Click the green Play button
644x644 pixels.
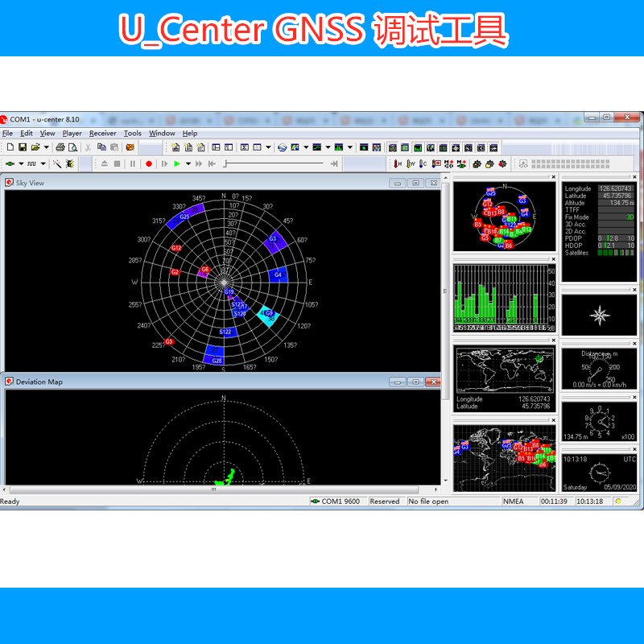click(177, 164)
